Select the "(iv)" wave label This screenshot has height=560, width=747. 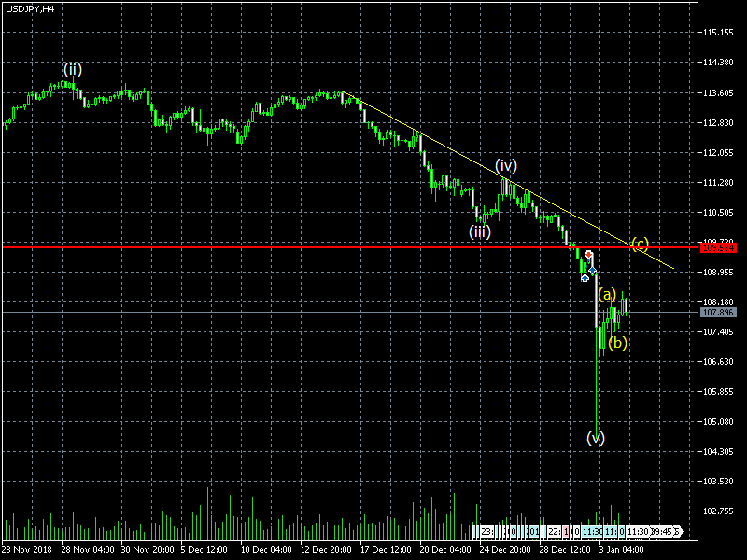(506, 166)
